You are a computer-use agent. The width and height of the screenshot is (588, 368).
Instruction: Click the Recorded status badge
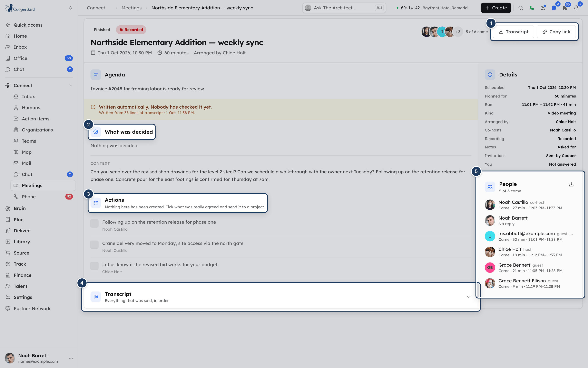(x=131, y=30)
